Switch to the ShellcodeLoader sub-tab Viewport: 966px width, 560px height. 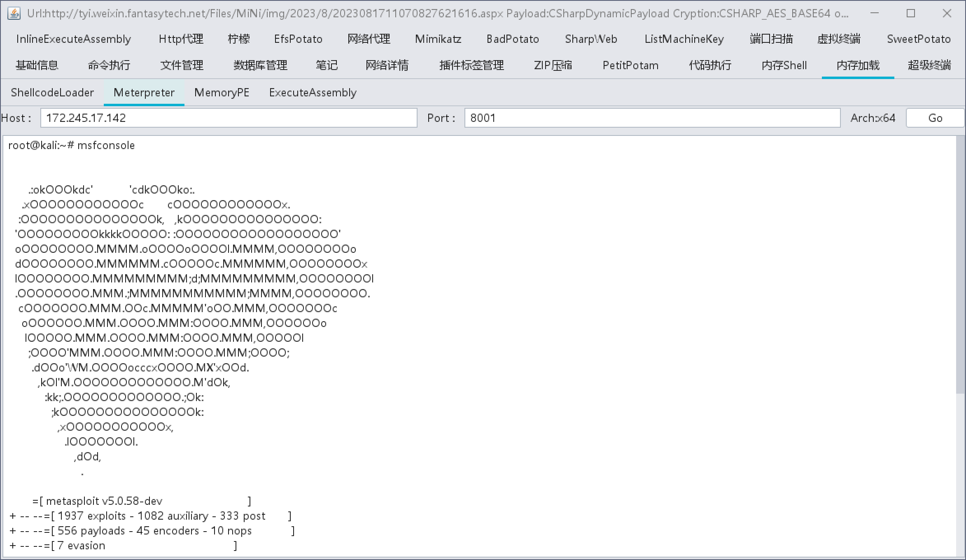click(x=52, y=93)
